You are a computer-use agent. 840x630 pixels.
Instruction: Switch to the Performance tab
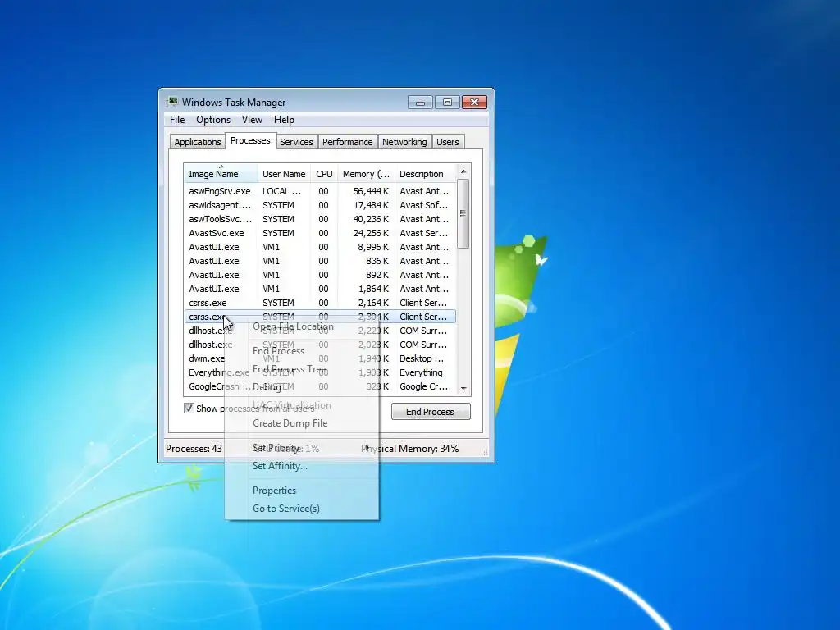pyautogui.click(x=347, y=142)
